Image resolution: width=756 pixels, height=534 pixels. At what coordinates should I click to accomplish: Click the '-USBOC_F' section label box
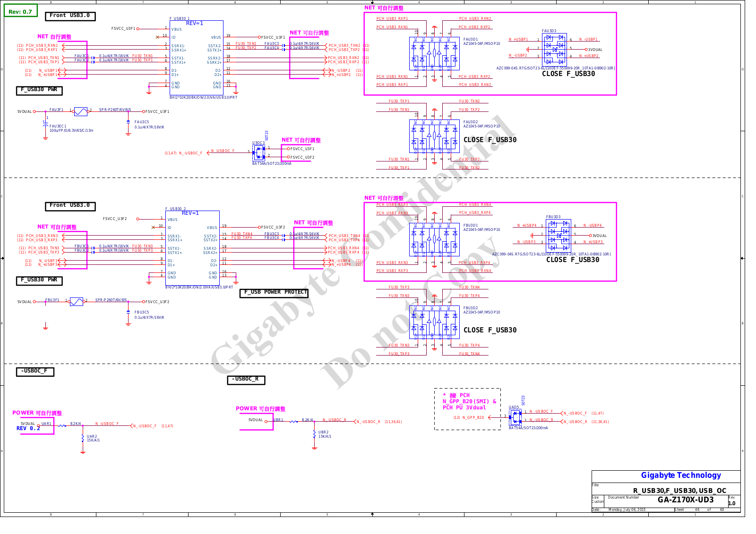click(x=35, y=372)
